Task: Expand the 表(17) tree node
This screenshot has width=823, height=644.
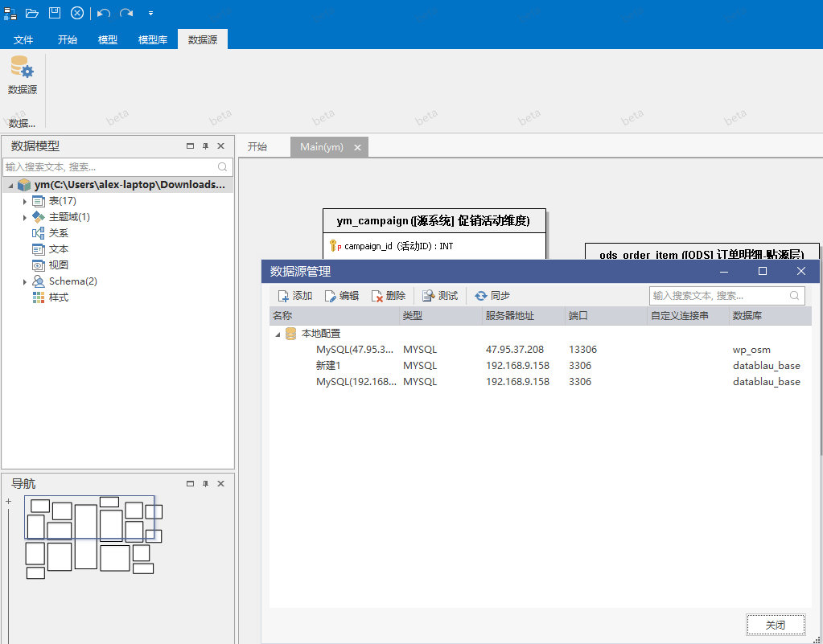Action: point(25,201)
